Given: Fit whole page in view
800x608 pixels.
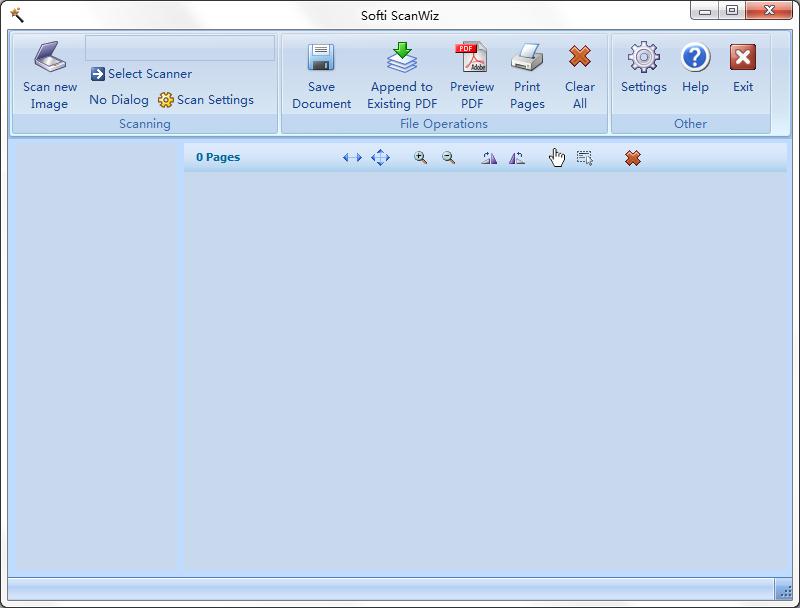Looking at the screenshot, I should (380, 158).
